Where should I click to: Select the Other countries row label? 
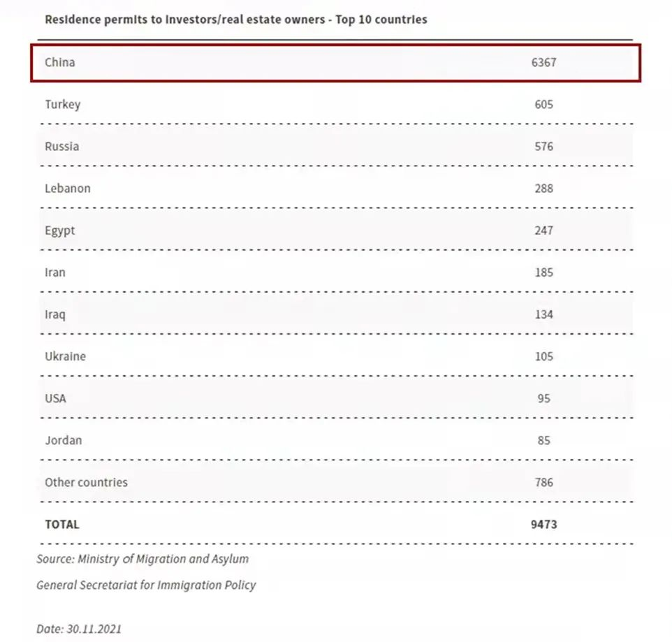(x=87, y=482)
